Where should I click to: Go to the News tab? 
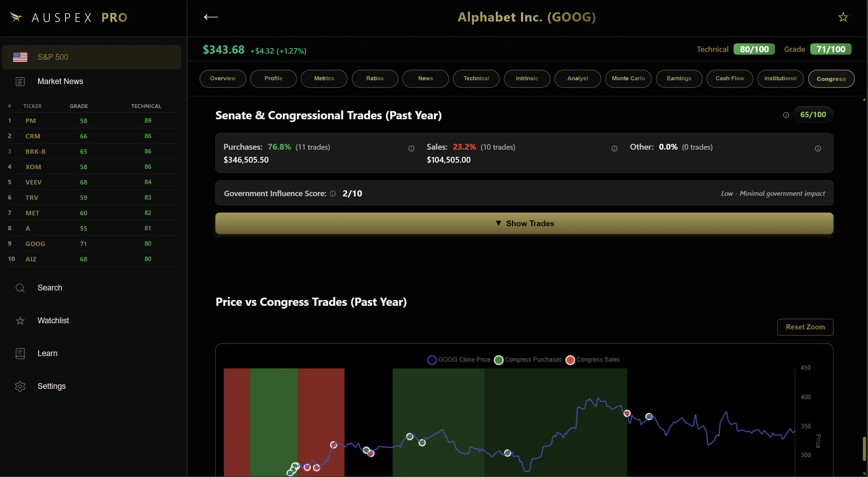coord(426,79)
